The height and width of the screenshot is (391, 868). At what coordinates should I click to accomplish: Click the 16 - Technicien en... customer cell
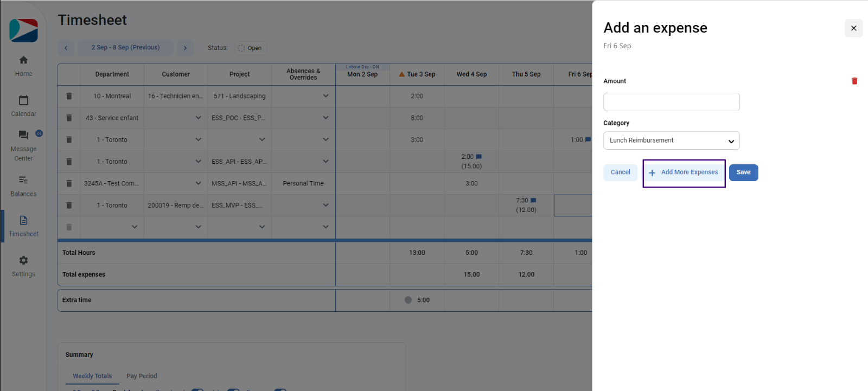coord(176,96)
